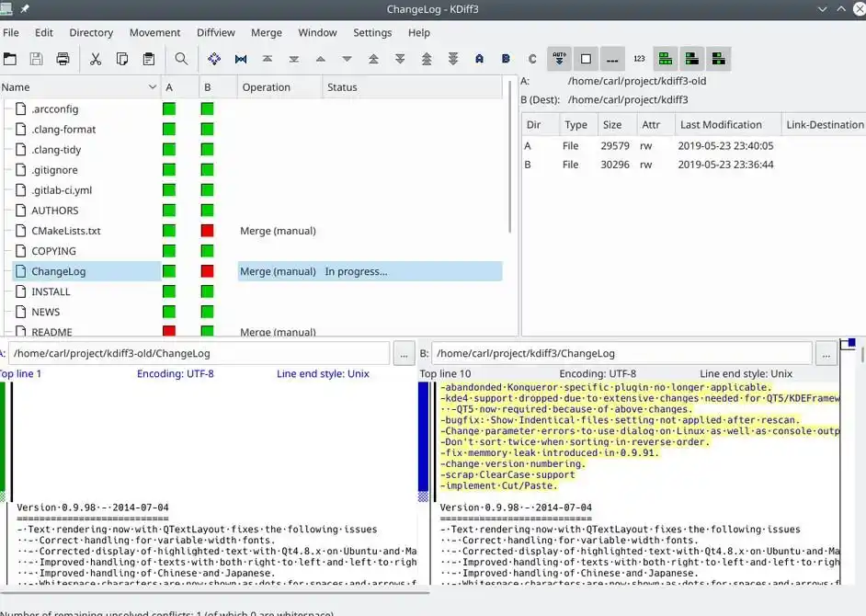Click file B path input field
Image resolution: width=866 pixels, height=616 pixels.
pyautogui.click(x=621, y=354)
